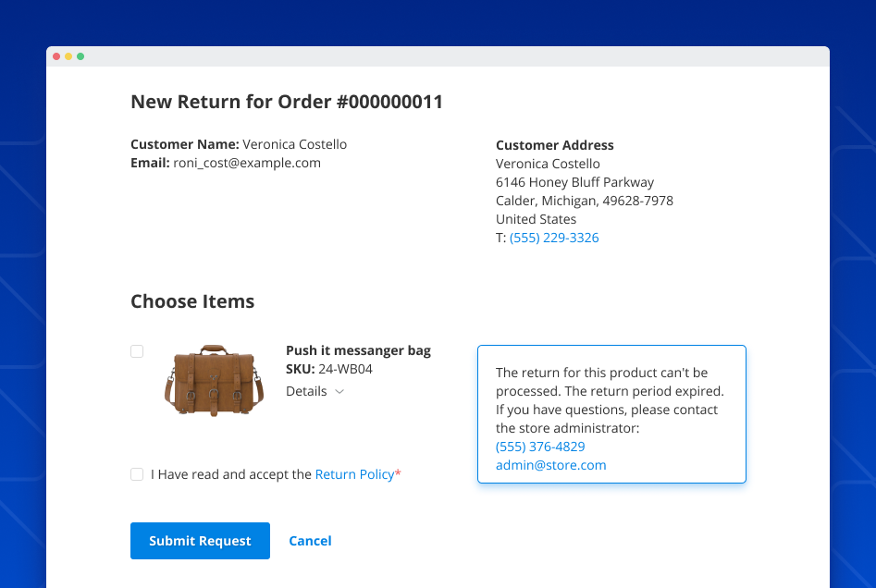The image size is (876, 588).
Task: Check the Push it messanger bag item checkbox
Action: tap(137, 351)
